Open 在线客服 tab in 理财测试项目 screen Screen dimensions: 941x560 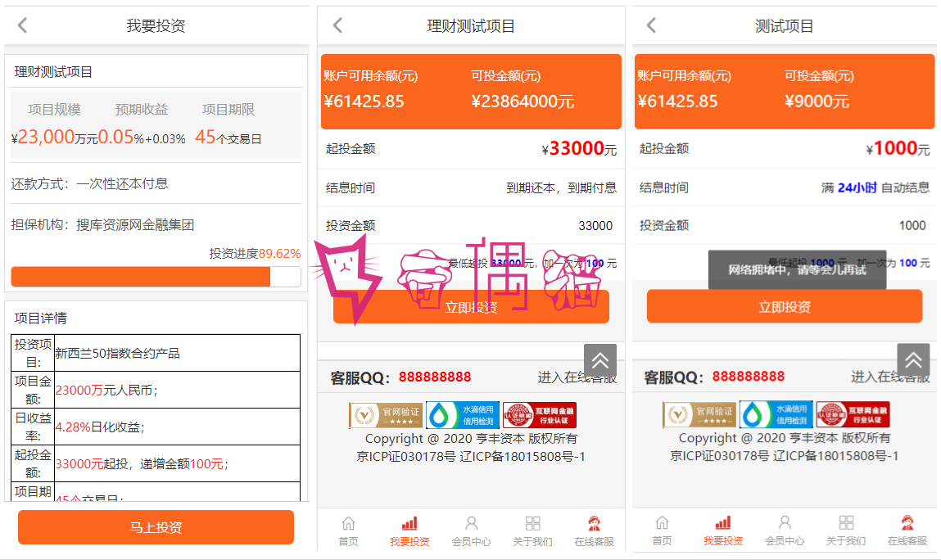click(x=594, y=532)
